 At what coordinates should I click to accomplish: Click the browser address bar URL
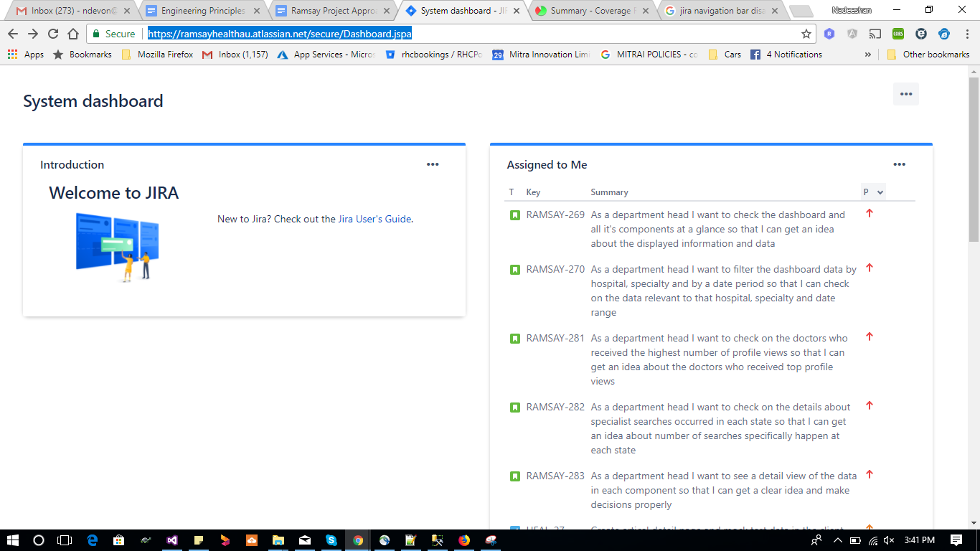point(280,34)
